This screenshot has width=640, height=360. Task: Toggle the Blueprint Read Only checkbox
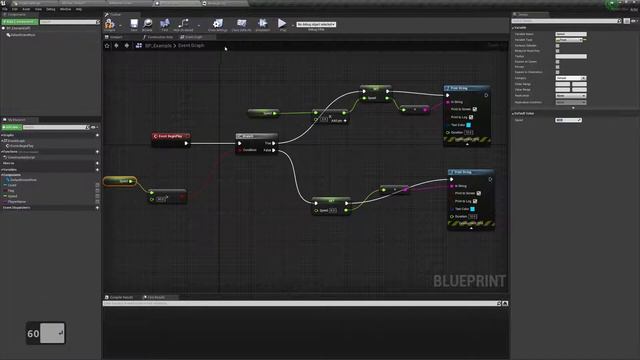tap(558, 51)
